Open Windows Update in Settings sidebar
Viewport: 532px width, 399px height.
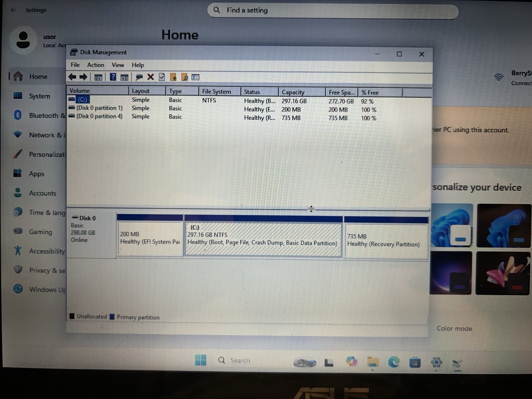(37, 289)
